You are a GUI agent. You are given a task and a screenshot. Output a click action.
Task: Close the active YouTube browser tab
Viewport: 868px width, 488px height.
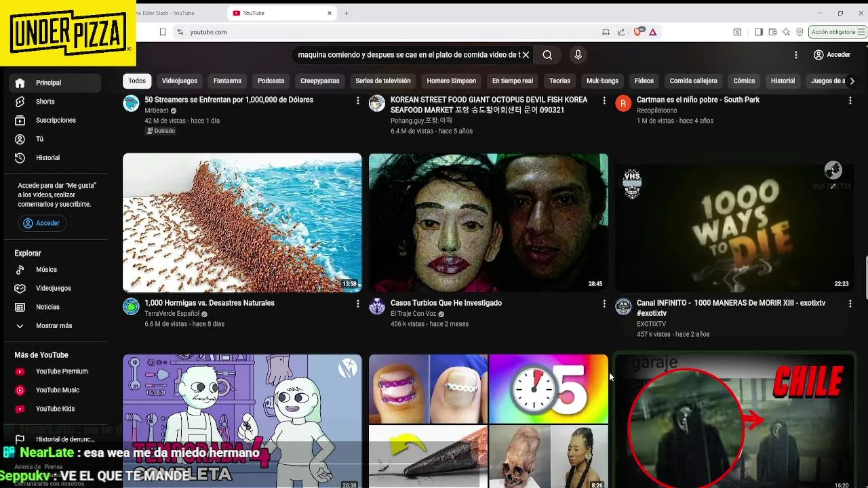[x=330, y=13]
